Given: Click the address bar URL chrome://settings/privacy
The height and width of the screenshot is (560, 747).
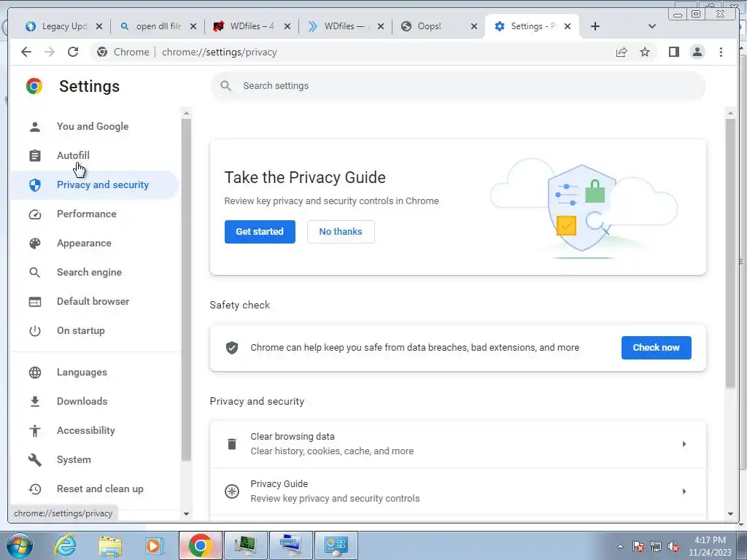Looking at the screenshot, I should tap(219, 52).
